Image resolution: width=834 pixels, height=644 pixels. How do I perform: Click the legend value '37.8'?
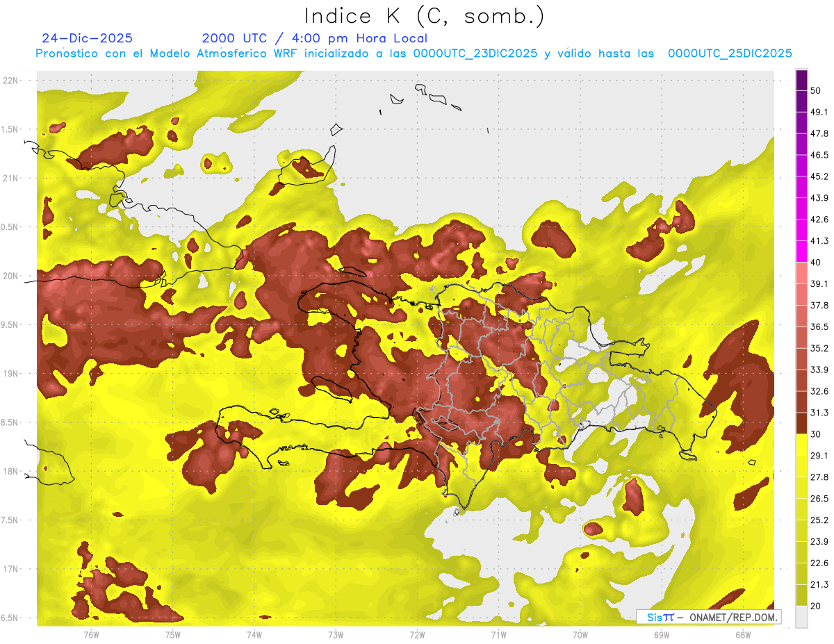[x=819, y=306]
